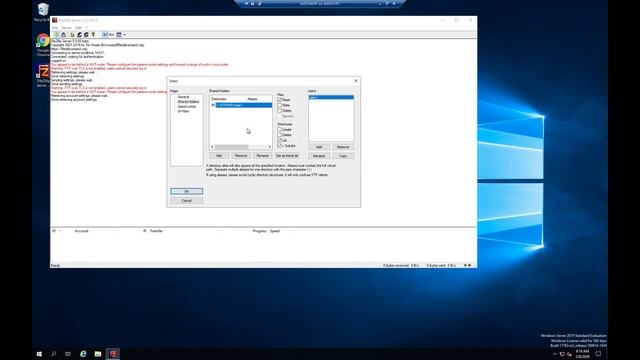Select the Speed Limits page
This screenshot has height=360, width=640.
pyautogui.click(x=187, y=107)
